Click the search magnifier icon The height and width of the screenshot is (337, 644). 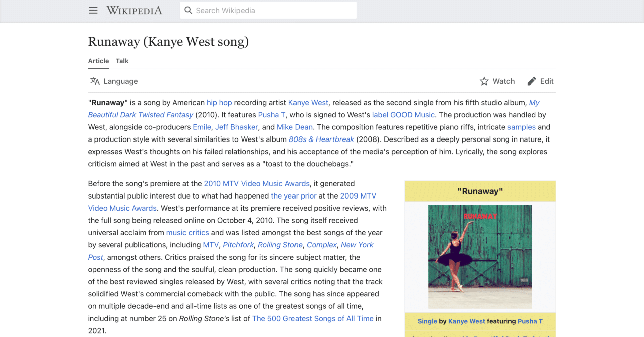[x=189, y=10]
